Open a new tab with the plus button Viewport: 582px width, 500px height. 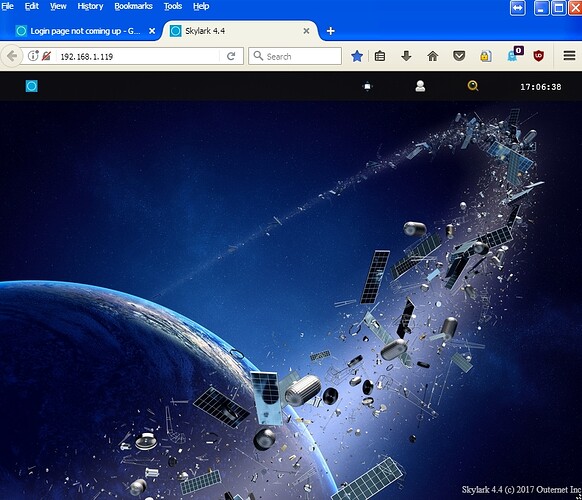[330, 31]
